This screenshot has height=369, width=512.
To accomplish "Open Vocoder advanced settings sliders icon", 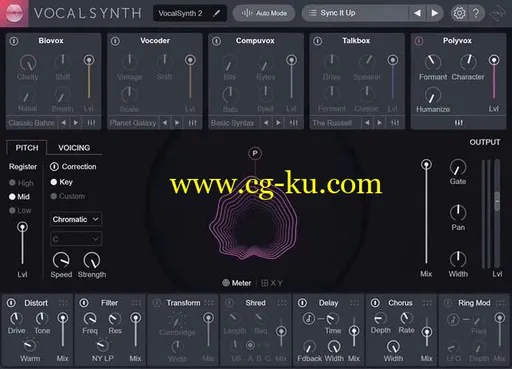I will pos(192,123).
